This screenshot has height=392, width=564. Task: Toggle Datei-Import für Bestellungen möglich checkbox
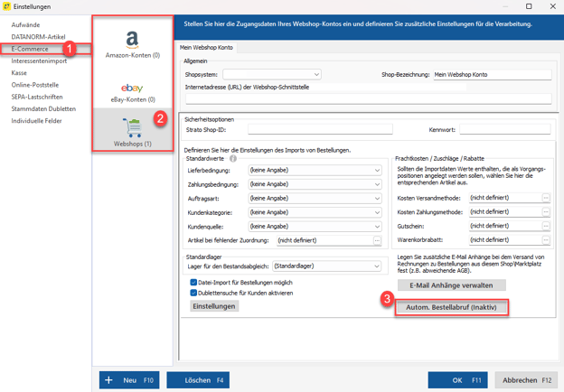point(194,282)
